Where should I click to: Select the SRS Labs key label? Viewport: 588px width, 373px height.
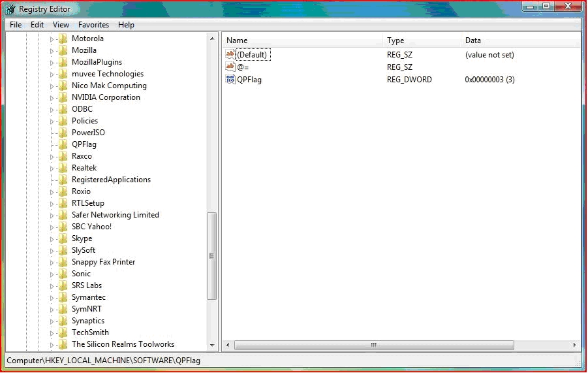pyautogui.click(x=87, y=285)
